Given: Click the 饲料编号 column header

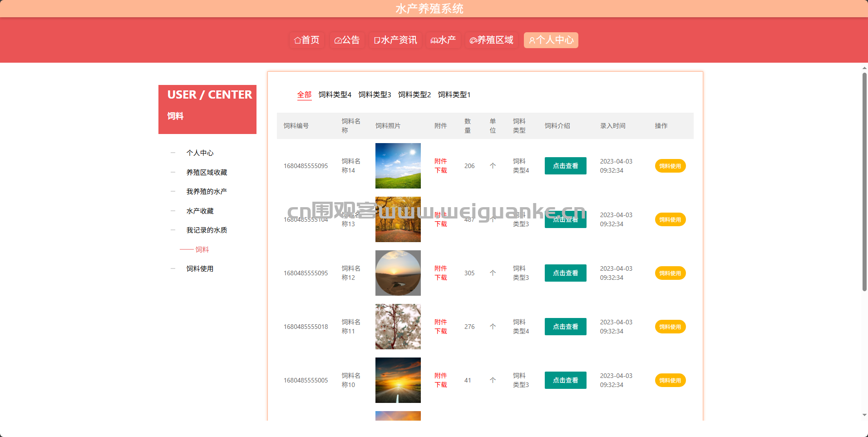Looking at the screenshot, I should click(x=296, y=126).
